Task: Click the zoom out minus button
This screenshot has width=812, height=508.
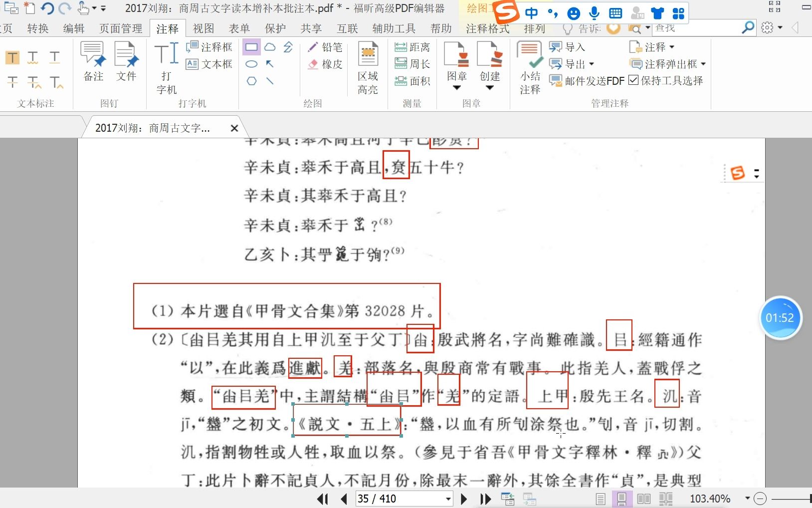Action: tap(760, 498)
